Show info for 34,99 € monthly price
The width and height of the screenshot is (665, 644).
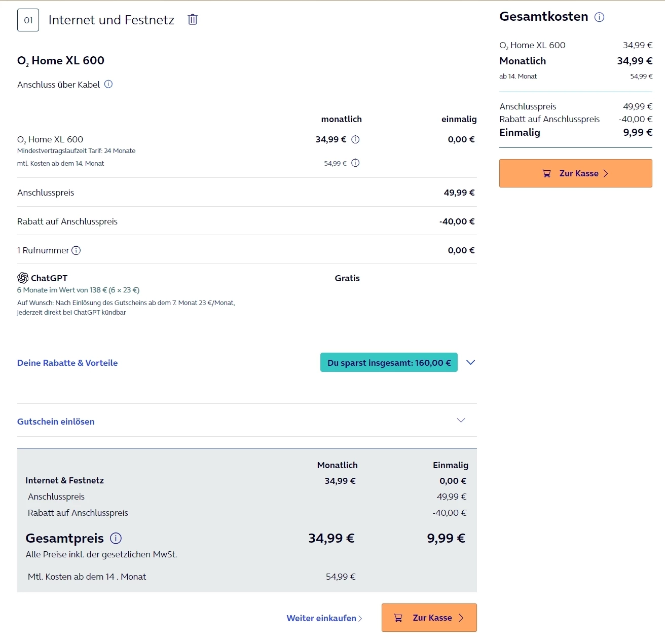355,139
